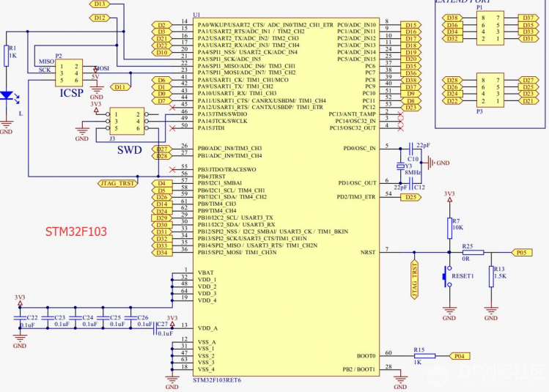Select the D14 port at pin PB8
Viewport: 549px width, 392px height.
coord(162,204)
